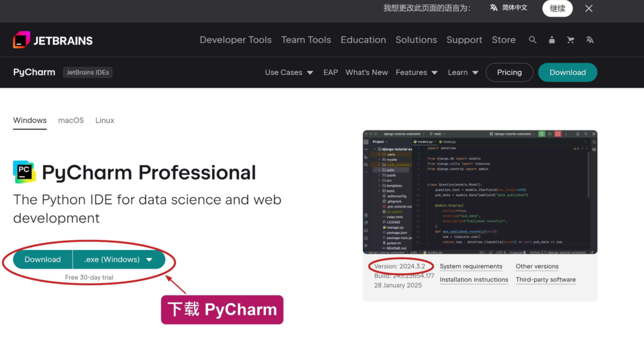Click the PyCharm Professional PC logo icon
Viewport: 644px width, 340px height.
coord(24,172)
